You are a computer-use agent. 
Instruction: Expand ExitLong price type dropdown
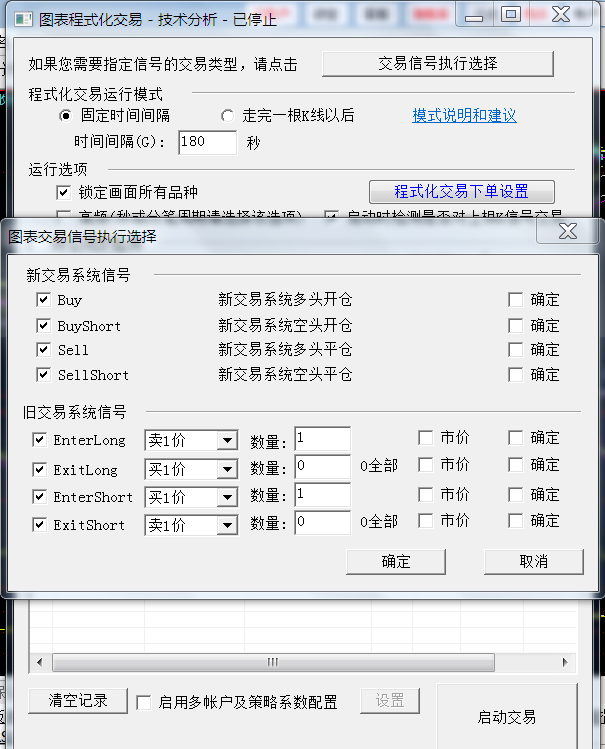click(x=227, y=470)
